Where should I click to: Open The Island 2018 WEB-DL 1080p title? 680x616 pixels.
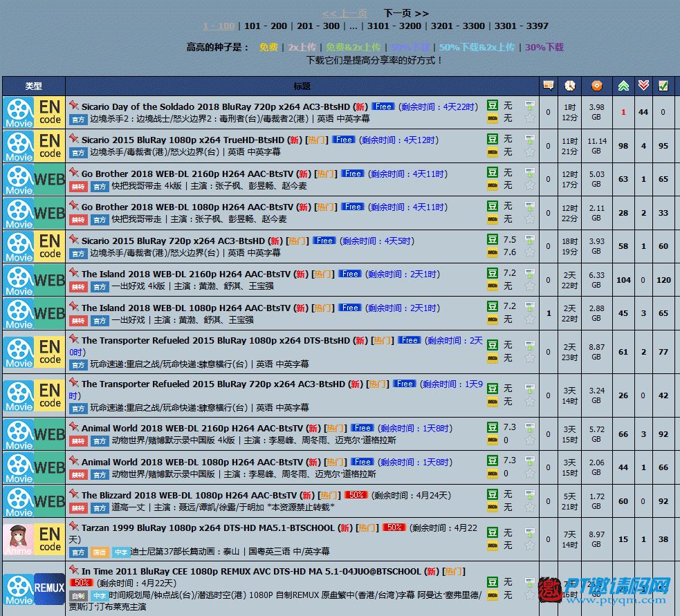[186, 308]
